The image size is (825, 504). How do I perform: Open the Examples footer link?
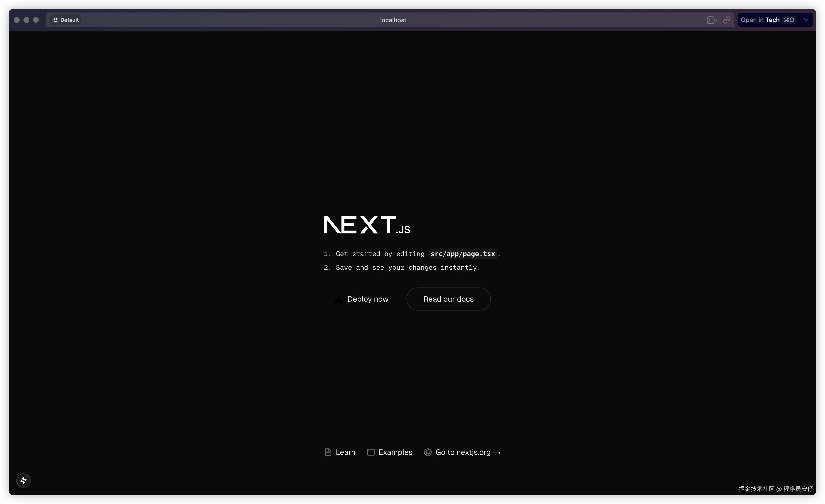coord(395,452)
